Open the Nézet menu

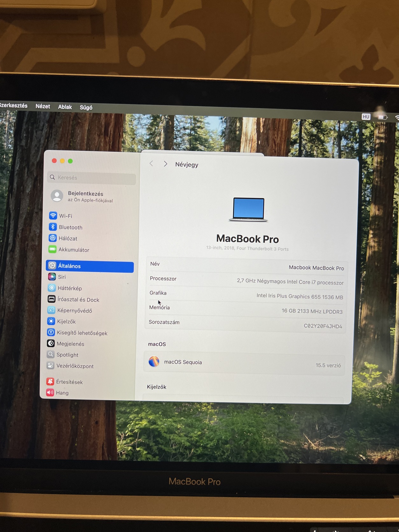(43, 106)
